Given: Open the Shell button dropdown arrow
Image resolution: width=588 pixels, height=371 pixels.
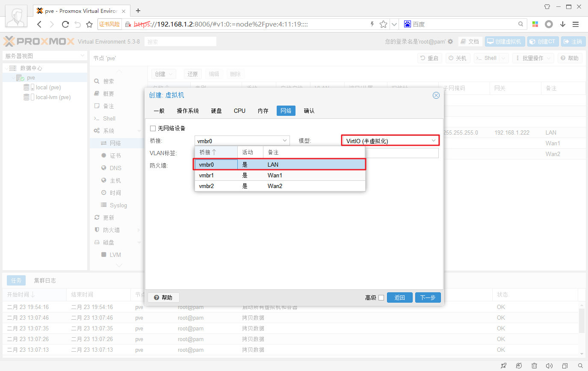Looking at the screenshot, I should [x=503, y=58].
